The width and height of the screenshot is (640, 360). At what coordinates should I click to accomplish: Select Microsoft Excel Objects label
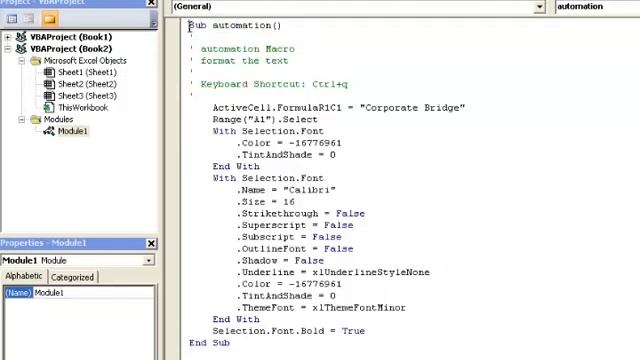tap(85, 61)
